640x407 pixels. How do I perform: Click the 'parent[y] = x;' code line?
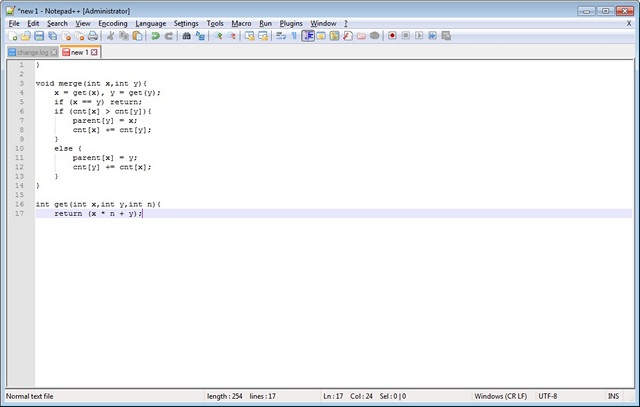point(105,121)
